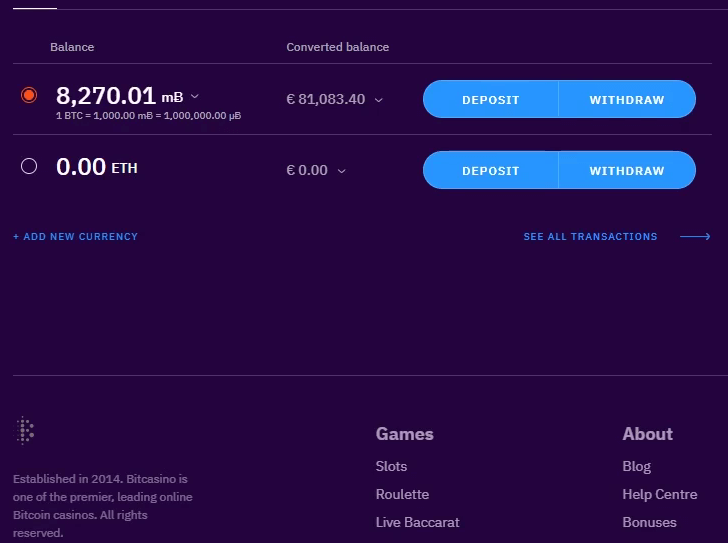This screenshot has height=543, width=728.
Task: Open the Bonuses footer link
Action: 649,522
